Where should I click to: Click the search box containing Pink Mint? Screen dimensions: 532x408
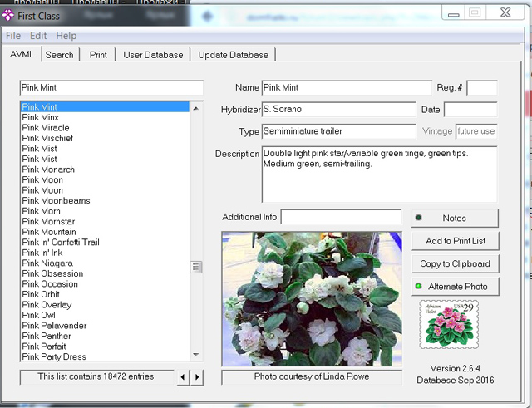111,88
